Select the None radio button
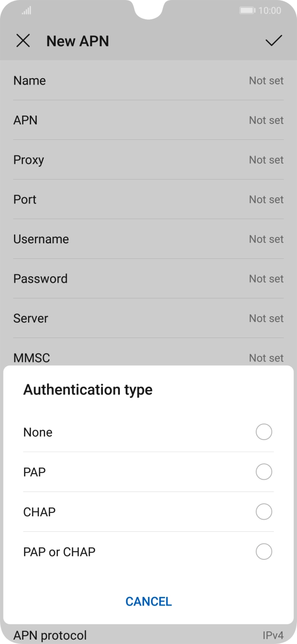This screenshot has width=297, height=644. pyautogui.click(x=264, y=432)
